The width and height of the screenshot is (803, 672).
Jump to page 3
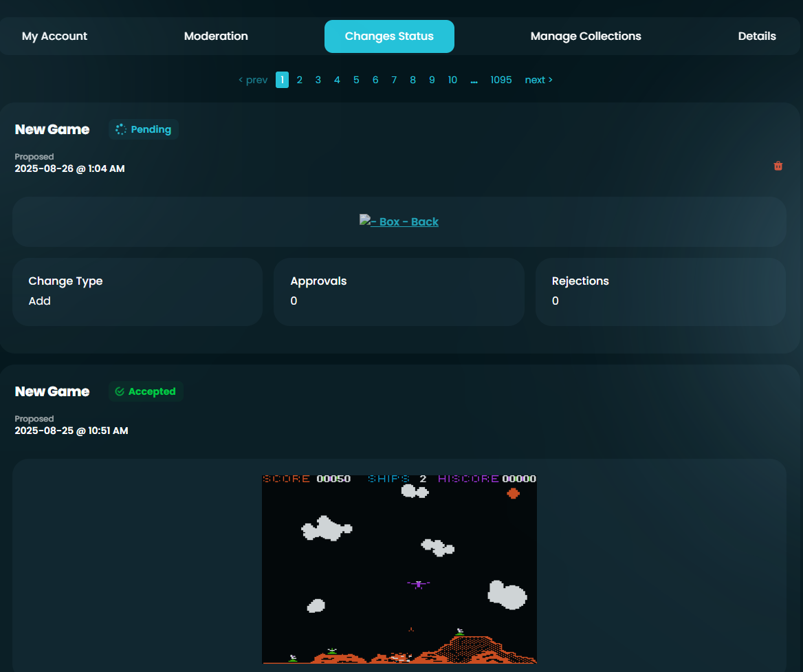318,80
